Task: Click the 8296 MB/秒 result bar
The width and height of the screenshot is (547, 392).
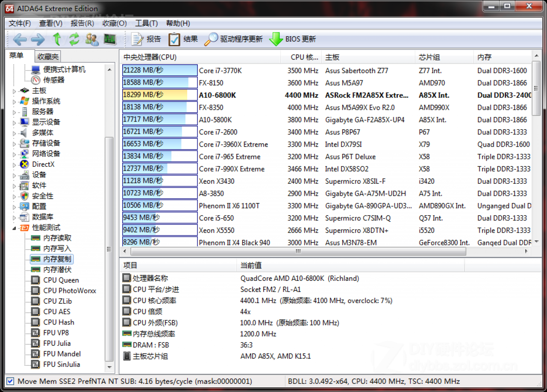Action: pos(160,242)
